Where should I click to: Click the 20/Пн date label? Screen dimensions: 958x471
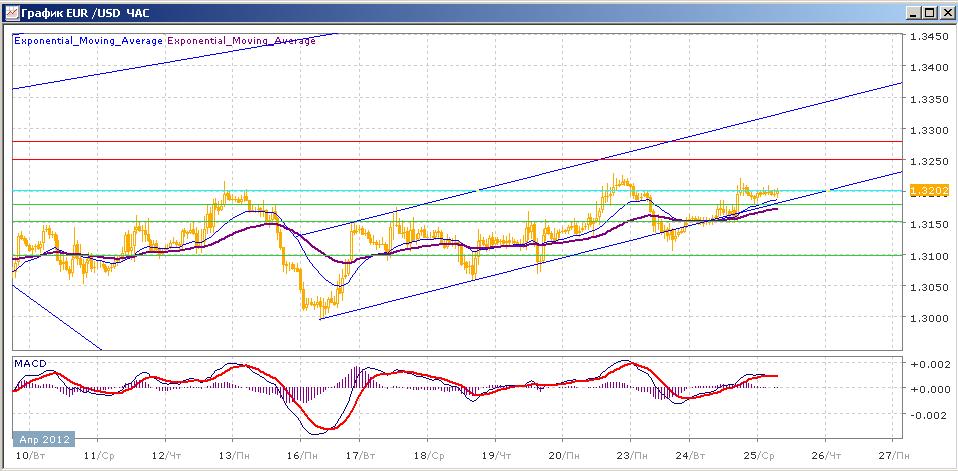[563, 456]
